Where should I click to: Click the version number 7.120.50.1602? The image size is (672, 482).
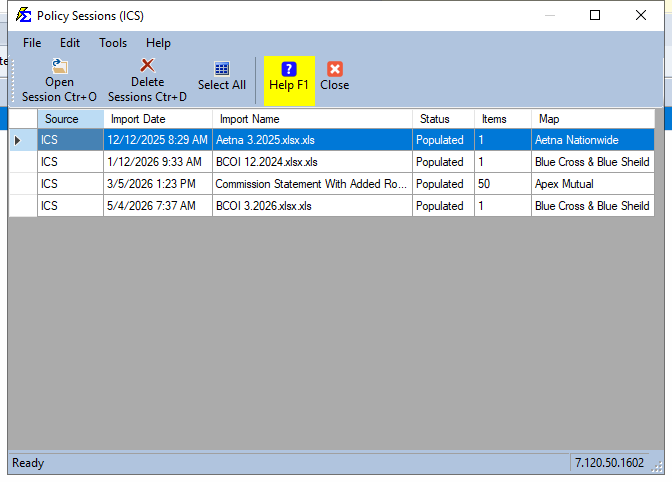(609, 463)
